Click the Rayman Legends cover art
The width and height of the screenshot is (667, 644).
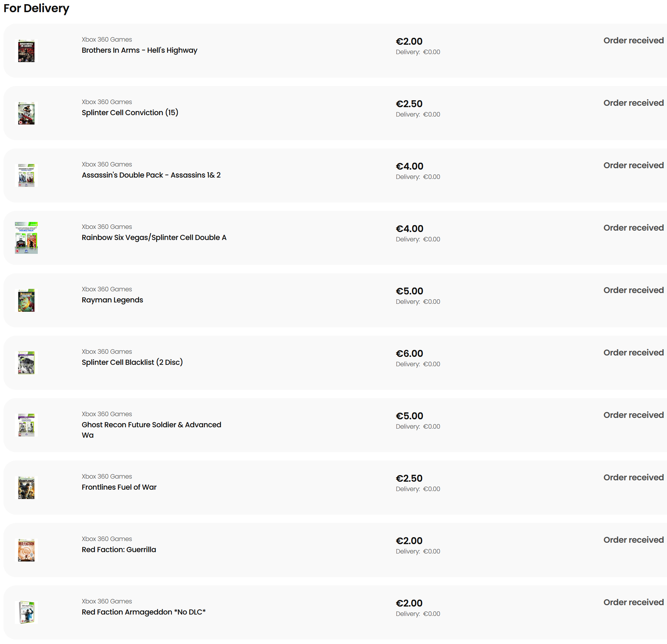pyautogui.click(x=26, y=300)
